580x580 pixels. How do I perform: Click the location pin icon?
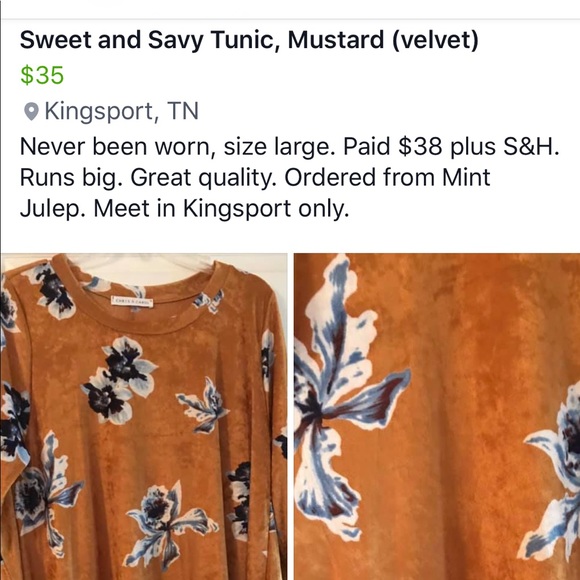31,111
